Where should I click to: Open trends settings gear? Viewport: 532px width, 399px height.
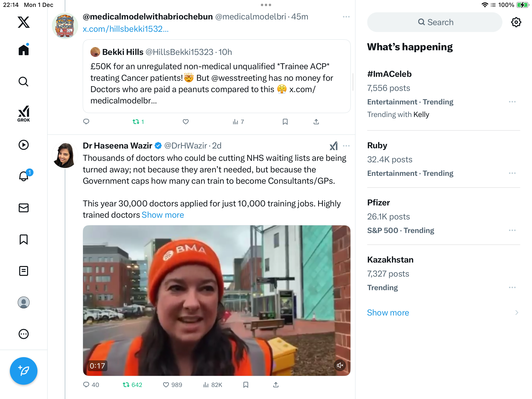click(x=516, y=22)
